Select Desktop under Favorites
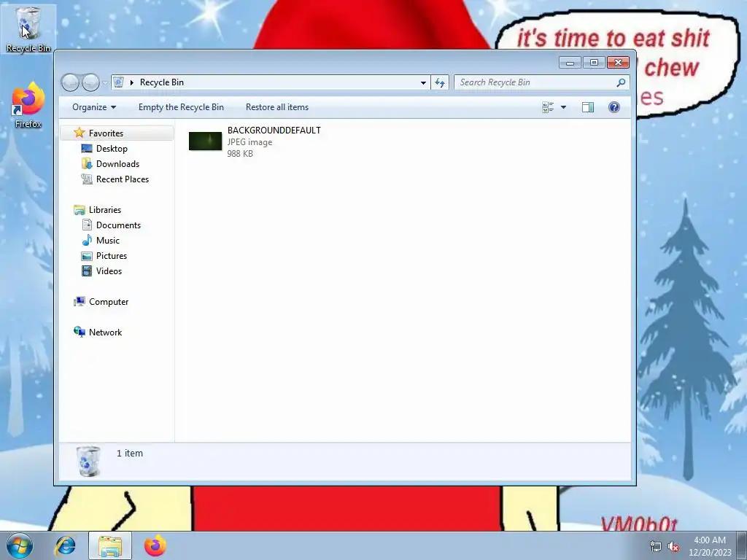747x560 pixels. point(112,149)
